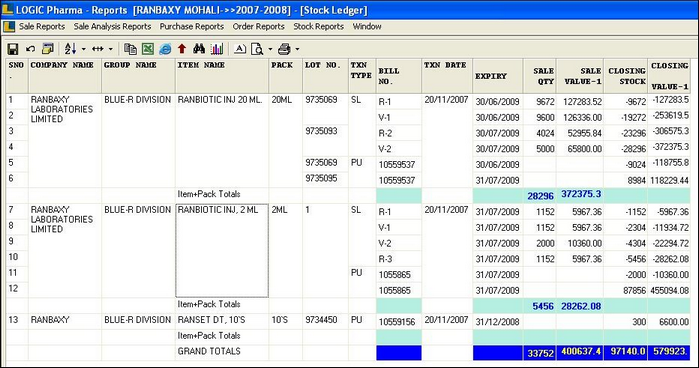Click the Internet Explorer export icon

pos(165,49)
